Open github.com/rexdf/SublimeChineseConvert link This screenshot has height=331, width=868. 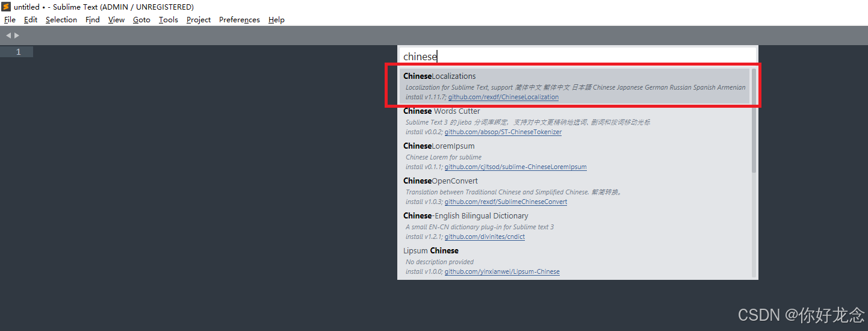(506, 202)
